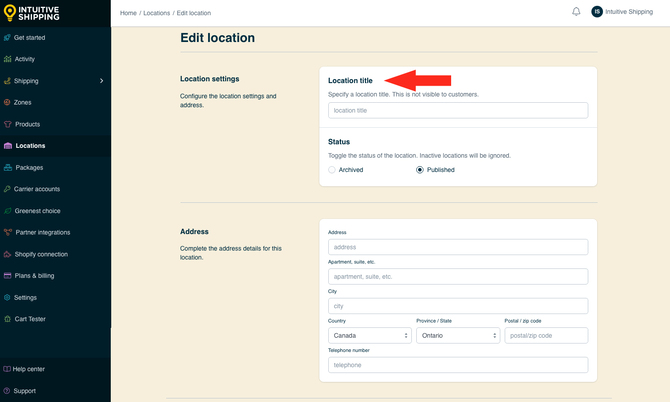Click the Settings gear icon
The height and width of the screenshot is (402, 670).
point(7,297)
